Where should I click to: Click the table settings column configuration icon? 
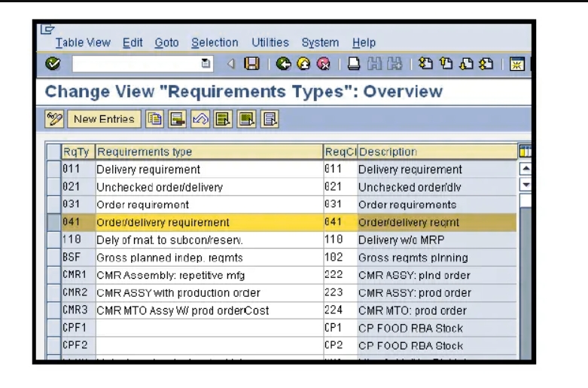tap(525, 151)
